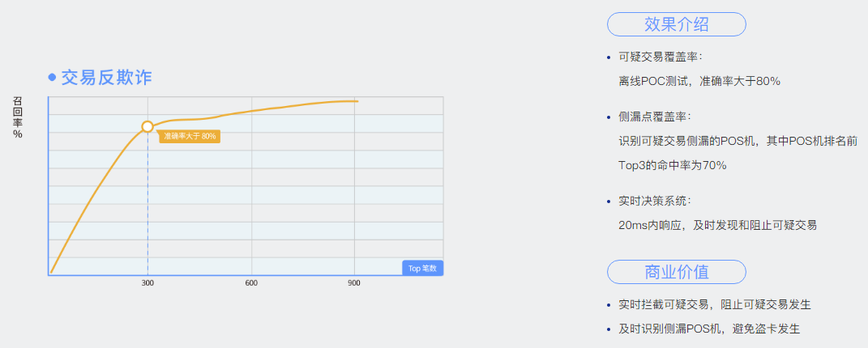This screenshot has width=868, height=348.
Task: Click the blue dot before 交易反欺诈
Action: click(x=52, y=78)
